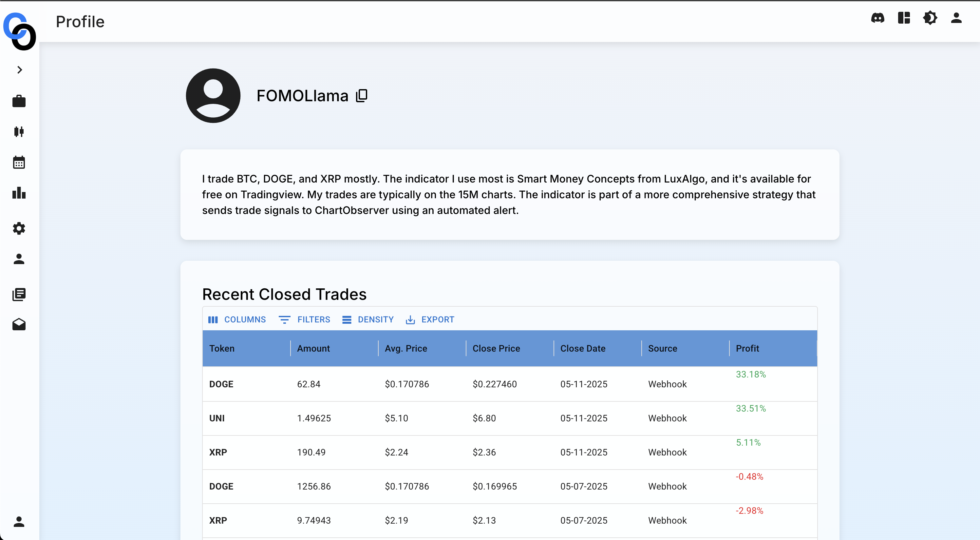Change table DENSITY

coord(368,320)
